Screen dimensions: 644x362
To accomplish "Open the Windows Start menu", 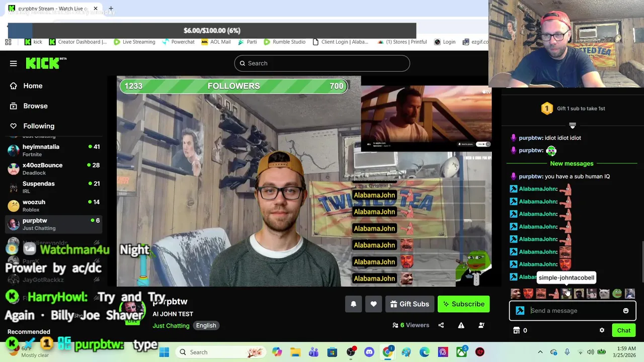I will (x=164, y=352).
